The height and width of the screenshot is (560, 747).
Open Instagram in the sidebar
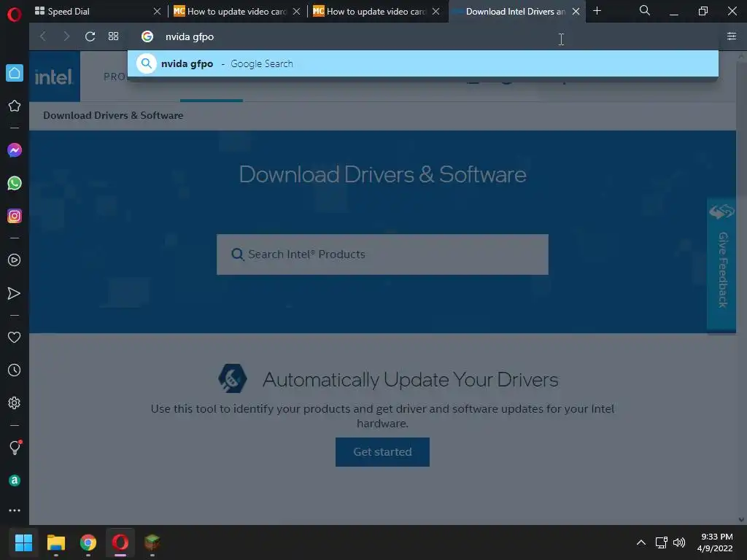click(x=15, y=216)
